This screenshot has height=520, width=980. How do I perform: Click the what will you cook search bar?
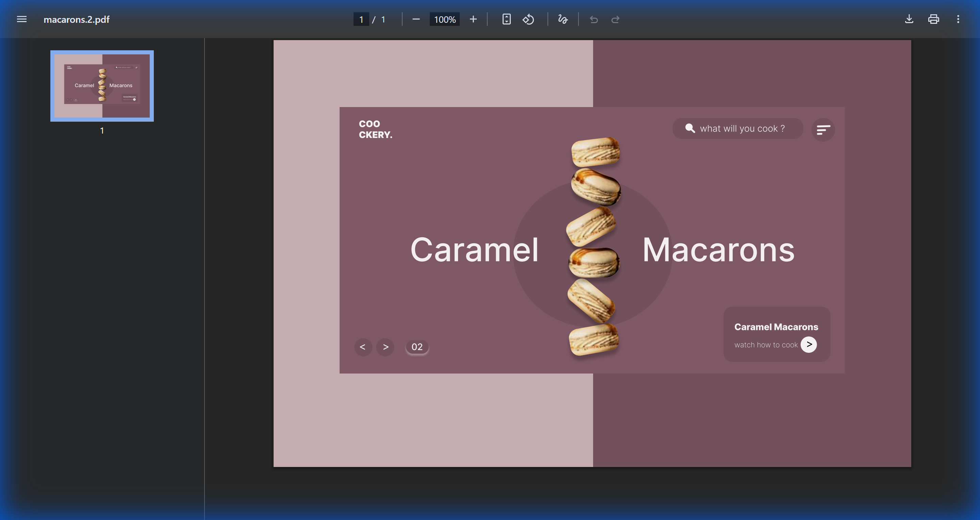737,128
